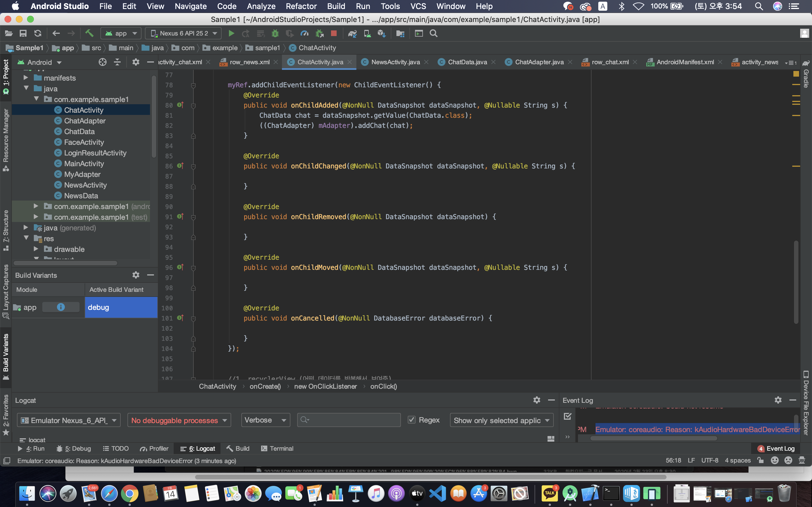Click the Debug app bug icon
Viewport: 812px width, 507px height.
pos(275,34)
